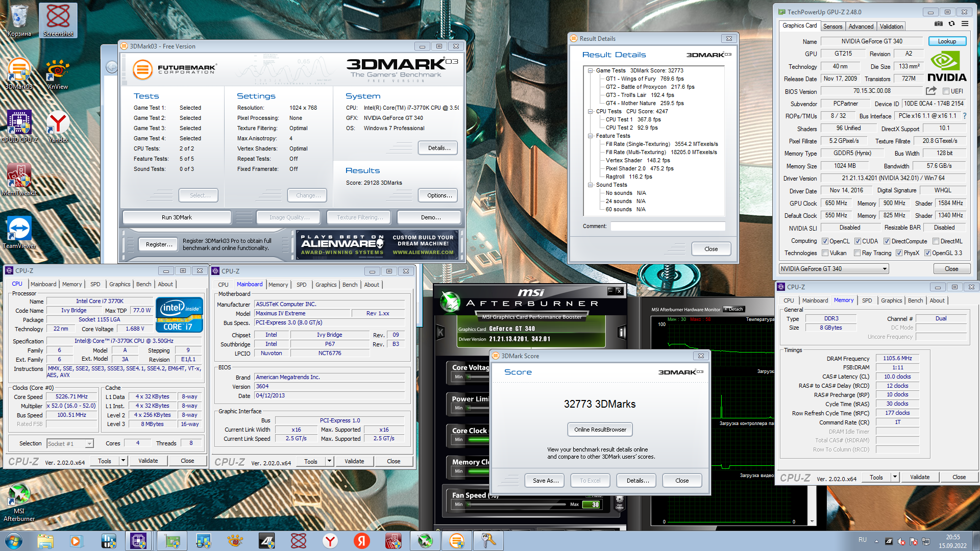This screenshot has width=980, height=551.
Task: Click Windows Explorer taskbar icon
Action: pos(45,541)
